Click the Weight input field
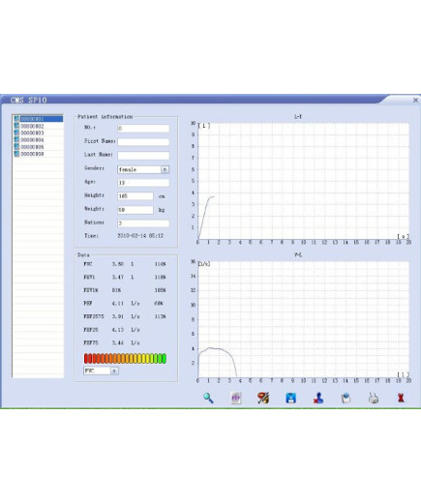The width and height of the screenshot is (421, 504). click(x=135, y=210)
